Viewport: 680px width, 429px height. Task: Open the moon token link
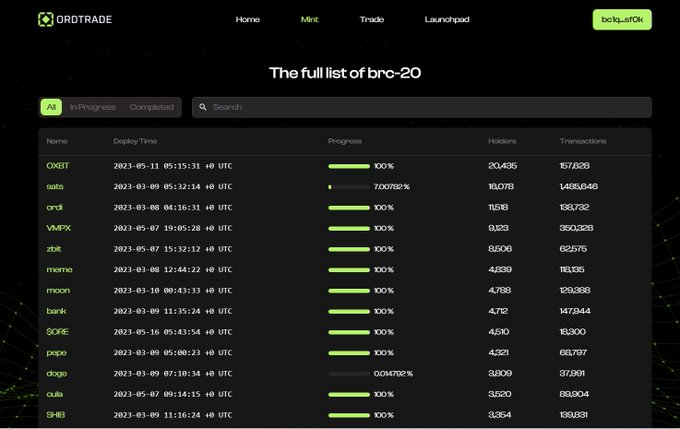click(x=58, y=291)
